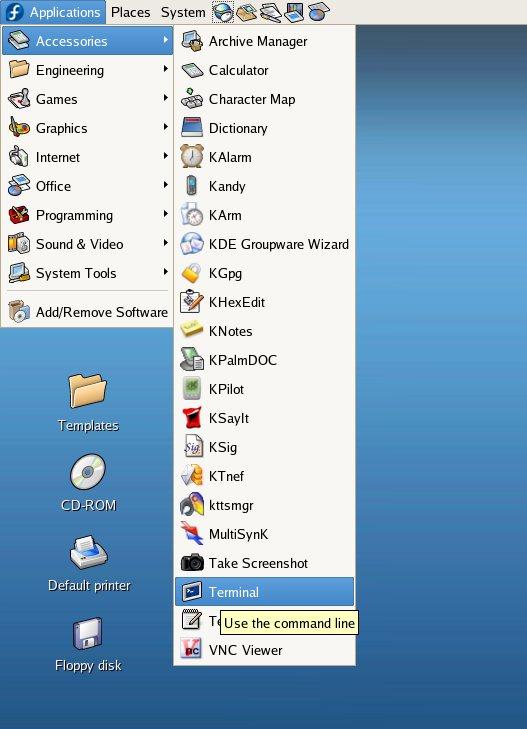Click the KNotes yellow note icon
The image size is (527, 729).
tap(191, 330)
